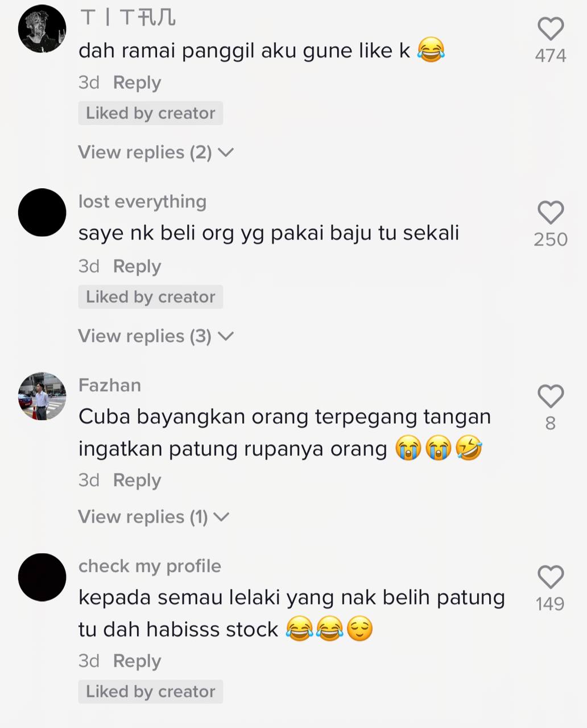
Task: Open the top commenter's profile avatar
Action: pos(42,29)
